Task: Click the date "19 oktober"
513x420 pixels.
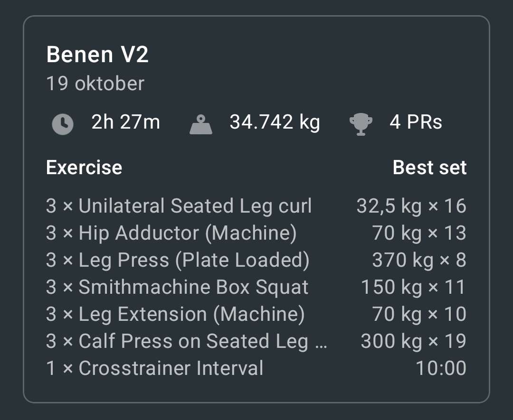Action: (95, 84)
